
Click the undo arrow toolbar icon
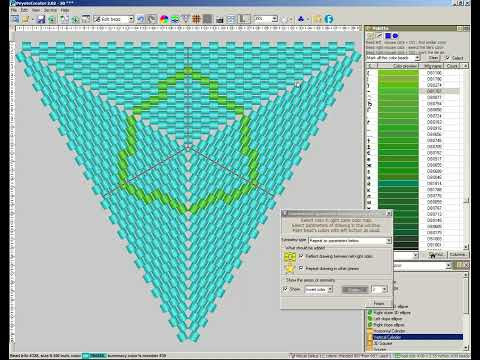[140, 19]
